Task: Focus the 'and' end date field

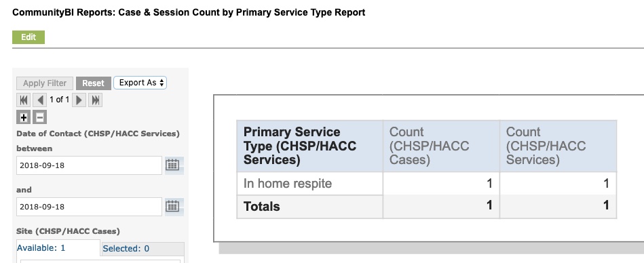Action: coord(89,206)
